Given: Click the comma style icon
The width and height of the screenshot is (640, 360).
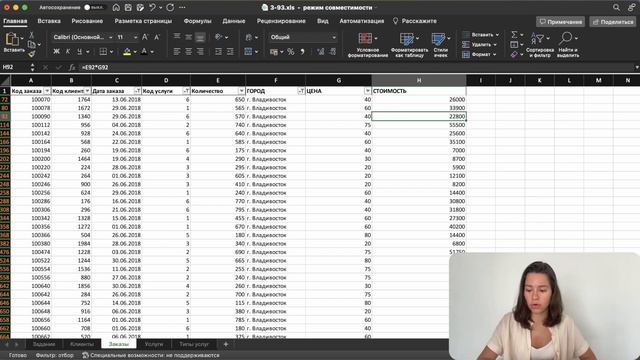Looking at the screenshot, I should pos(302,52).
